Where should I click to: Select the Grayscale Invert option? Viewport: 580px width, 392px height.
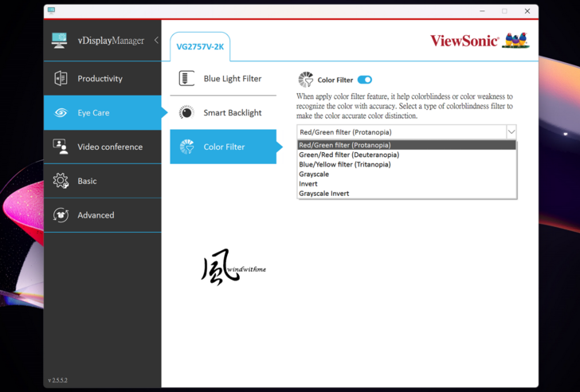(406, 193)
